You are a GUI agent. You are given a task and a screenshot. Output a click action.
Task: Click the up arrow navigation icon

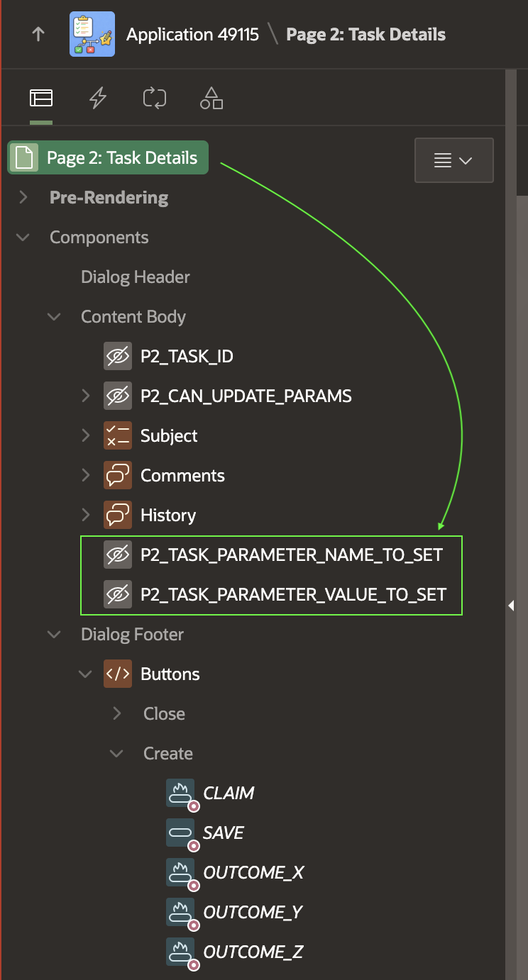[38, 35]
